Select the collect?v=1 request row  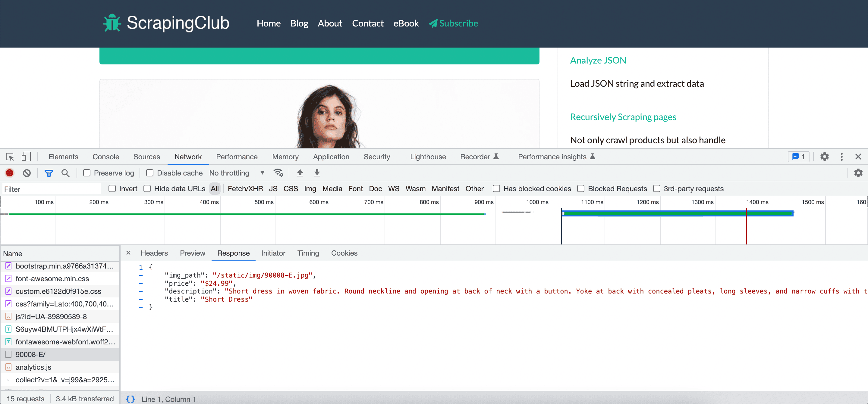point(60,380)
